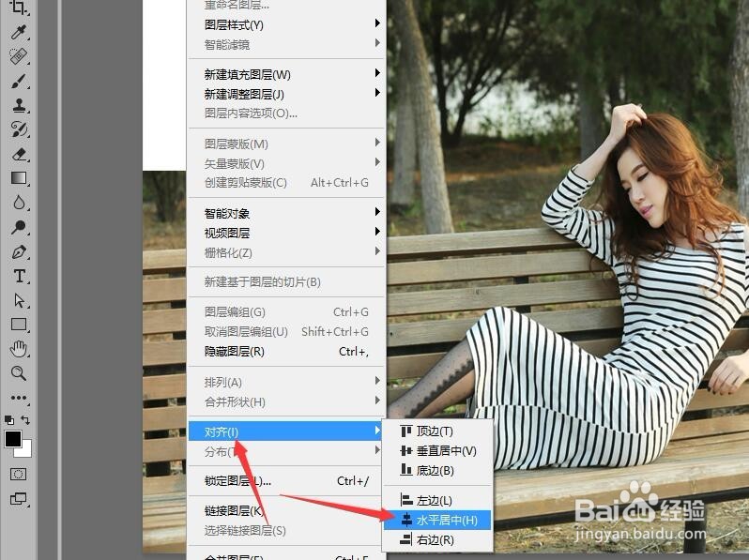Expand the 视频图层 submenu
This screenshot has height=560, width=749.
[285, 233]
